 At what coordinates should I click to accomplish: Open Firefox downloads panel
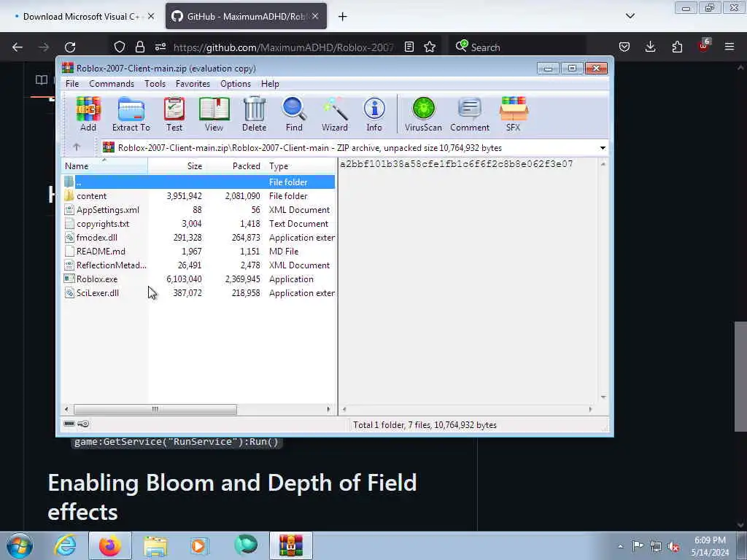650,47
